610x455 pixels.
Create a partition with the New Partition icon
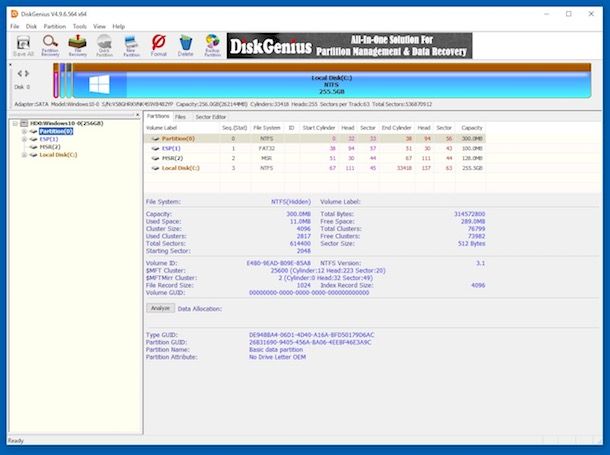click(130, 45)
